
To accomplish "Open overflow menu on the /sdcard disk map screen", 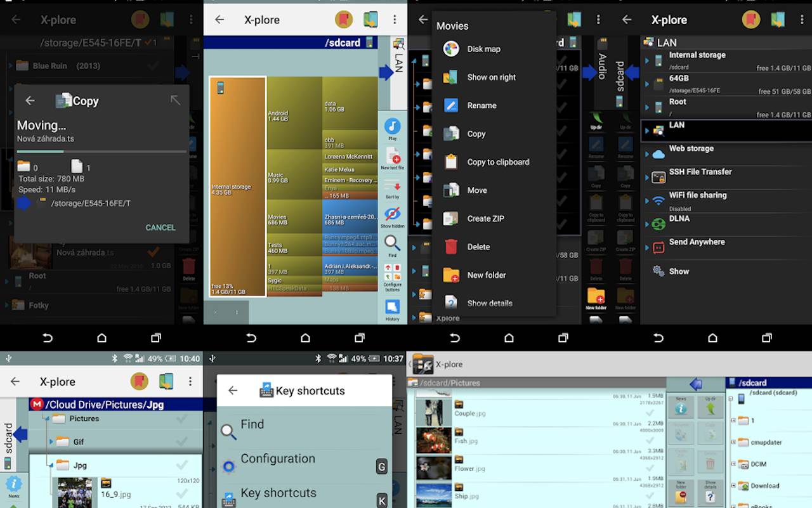I will (395, 20).
